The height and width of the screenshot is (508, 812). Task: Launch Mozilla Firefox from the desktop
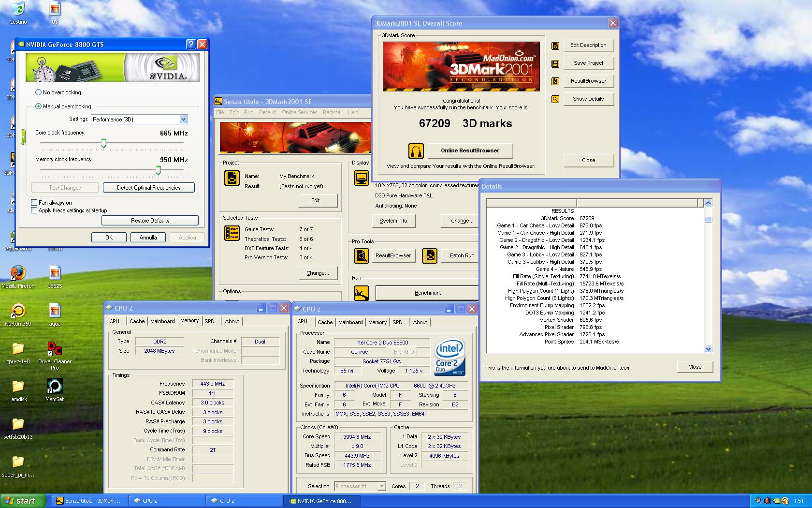(x=18, y=273)
